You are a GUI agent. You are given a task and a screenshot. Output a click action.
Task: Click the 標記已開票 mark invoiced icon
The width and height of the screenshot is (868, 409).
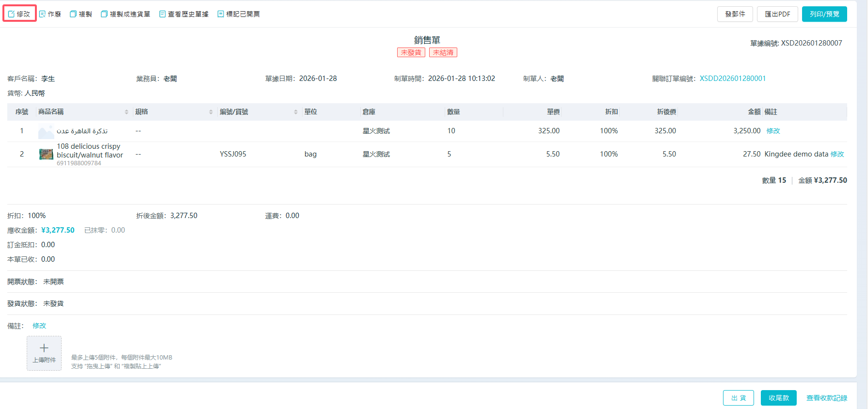click(x=221, y=14)
